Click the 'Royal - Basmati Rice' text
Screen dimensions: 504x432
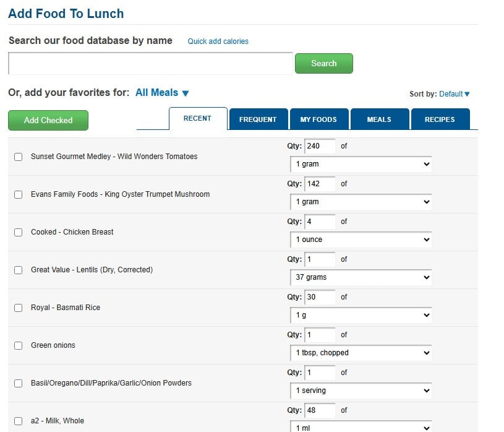click(x=66, y=308)
